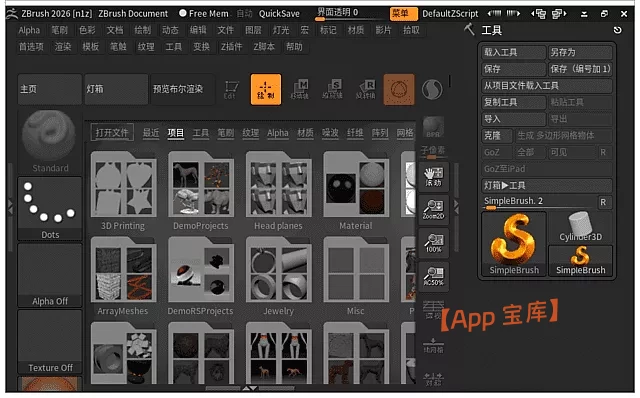The width and height of the screenshot is (640, 398).
Task: Open the 帮助 menu
Action: pos(294,47)
